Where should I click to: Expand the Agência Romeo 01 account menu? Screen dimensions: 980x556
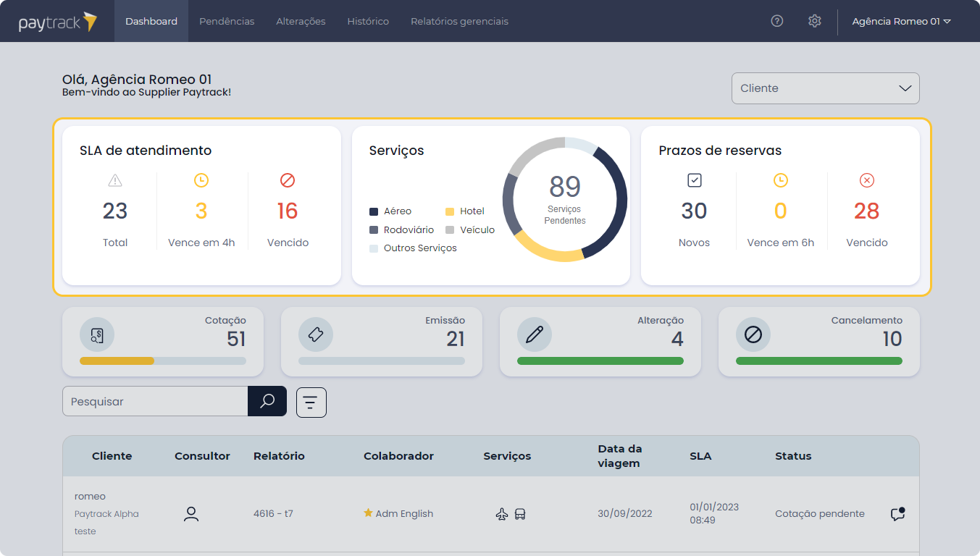[901, 21]
